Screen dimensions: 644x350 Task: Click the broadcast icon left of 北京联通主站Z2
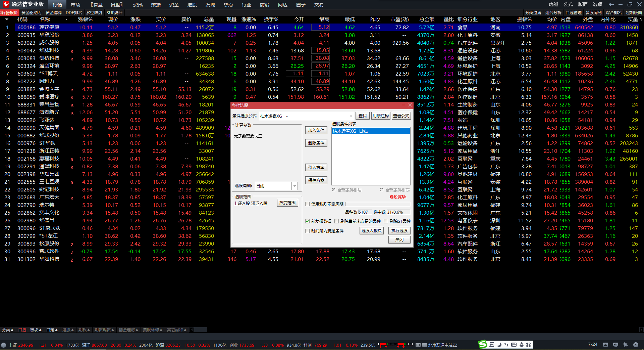tap(418, 345)
